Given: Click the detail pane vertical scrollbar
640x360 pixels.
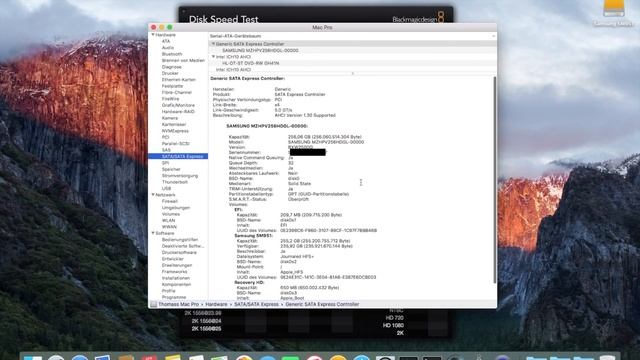Looking at the screenshot, I should 495,180.
